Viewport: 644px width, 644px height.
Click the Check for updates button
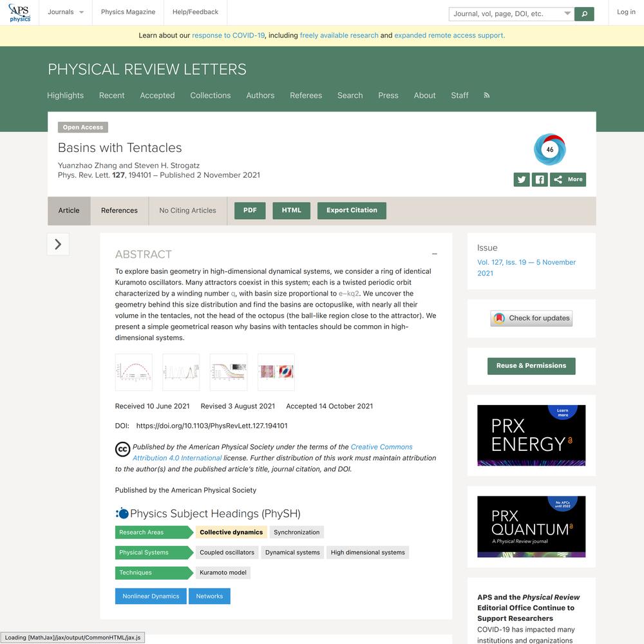pos(531,318)
